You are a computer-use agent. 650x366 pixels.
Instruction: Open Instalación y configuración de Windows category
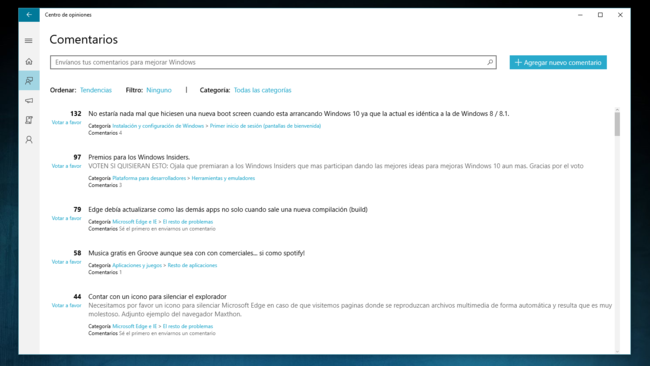[158, 126]
